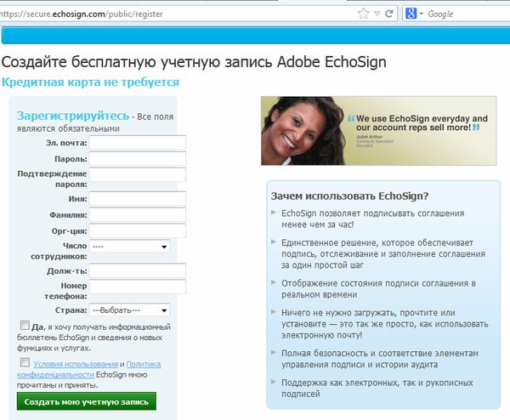Open the Страна country dropdown
510x420 pixels.
point(129,310)
